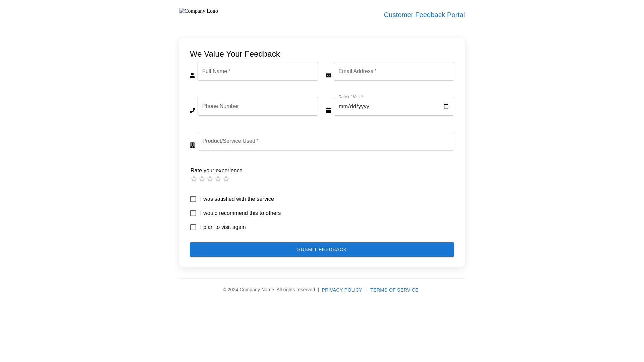Select the third rating star
The image size is (644, 362).
[210, 179]
